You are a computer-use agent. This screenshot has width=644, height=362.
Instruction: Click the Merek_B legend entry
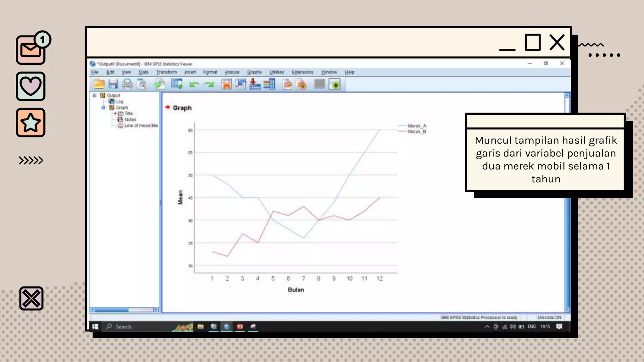coord(412,131)
